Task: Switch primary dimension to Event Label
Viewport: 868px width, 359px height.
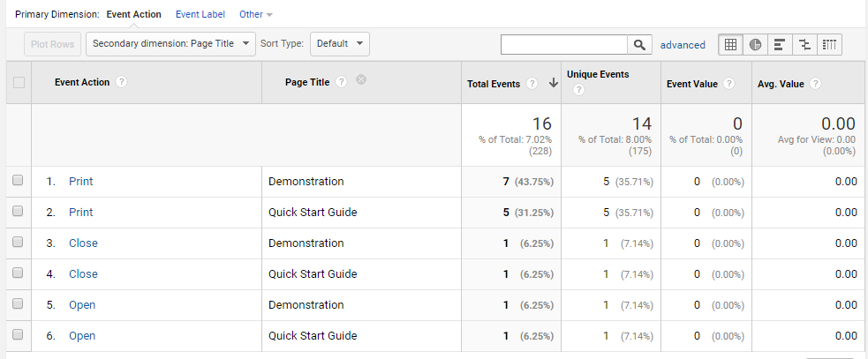Action: click(x=200, y=15)
